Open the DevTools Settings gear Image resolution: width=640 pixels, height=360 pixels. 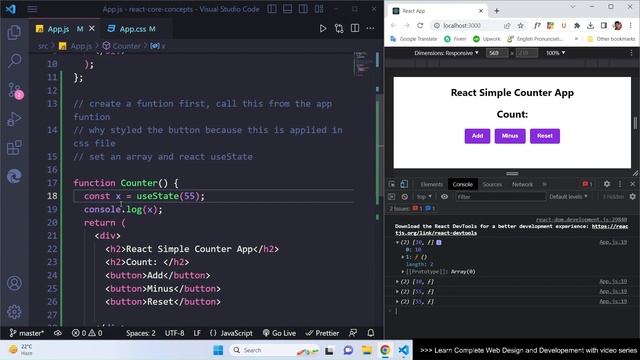point(607,184)
